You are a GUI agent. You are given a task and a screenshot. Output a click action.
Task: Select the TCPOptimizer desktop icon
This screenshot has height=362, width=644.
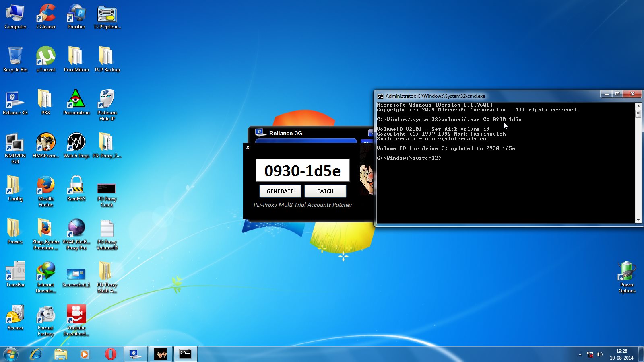coord(107,17)
